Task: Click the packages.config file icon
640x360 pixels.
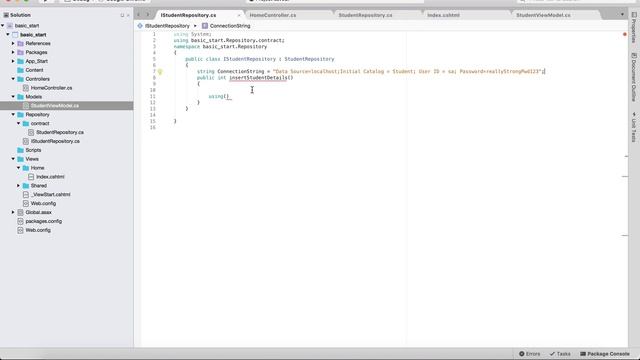Action: pyautogui.click(x=20, y=221)
